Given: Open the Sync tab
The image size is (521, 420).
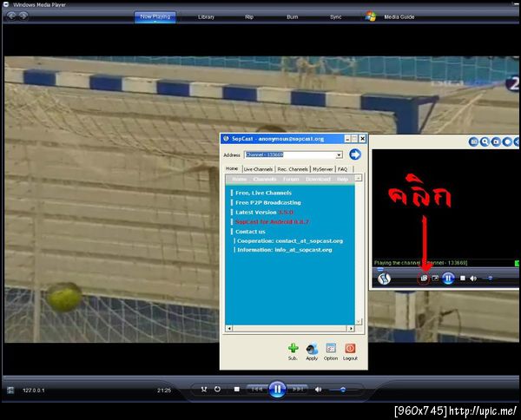Looking at the screenshot, I should coord(335,17).
